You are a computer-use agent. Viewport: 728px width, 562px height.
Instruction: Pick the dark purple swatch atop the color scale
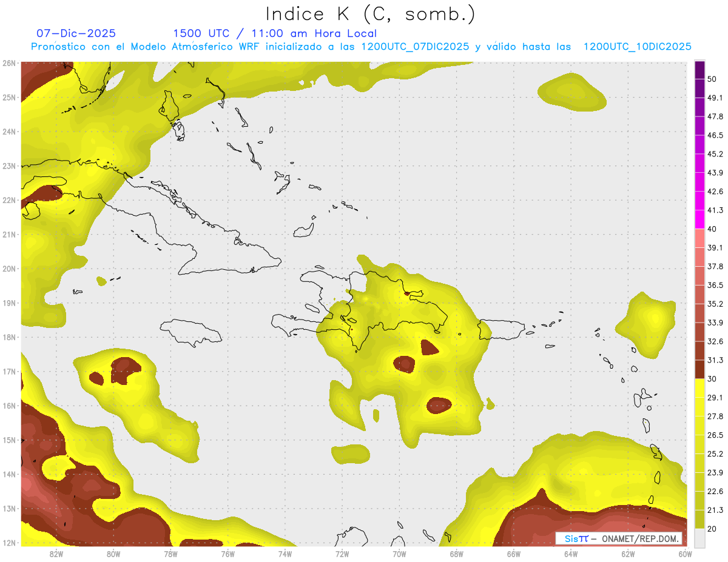(699, 70)
